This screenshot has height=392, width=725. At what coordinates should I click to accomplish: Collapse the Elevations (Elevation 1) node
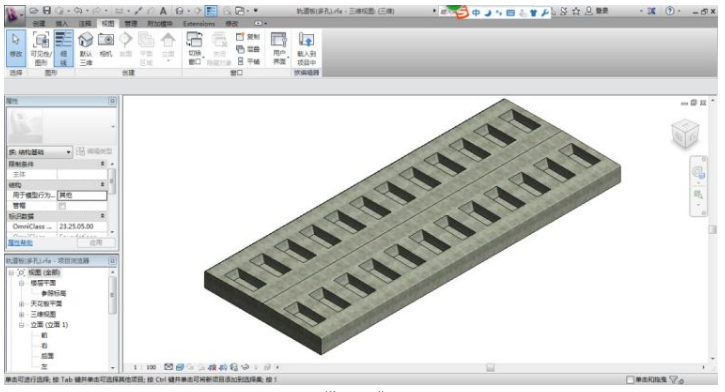pyautogui.click(x=21, y=325)
